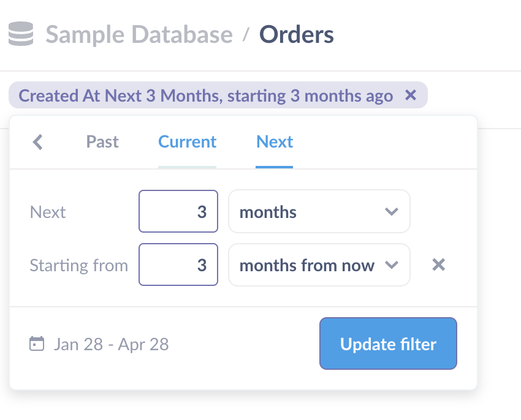Open the Sample Database breadcrumb link
The height and width of the screenshot is (420, 521).
pyautogui.click(x=139, y=34)
